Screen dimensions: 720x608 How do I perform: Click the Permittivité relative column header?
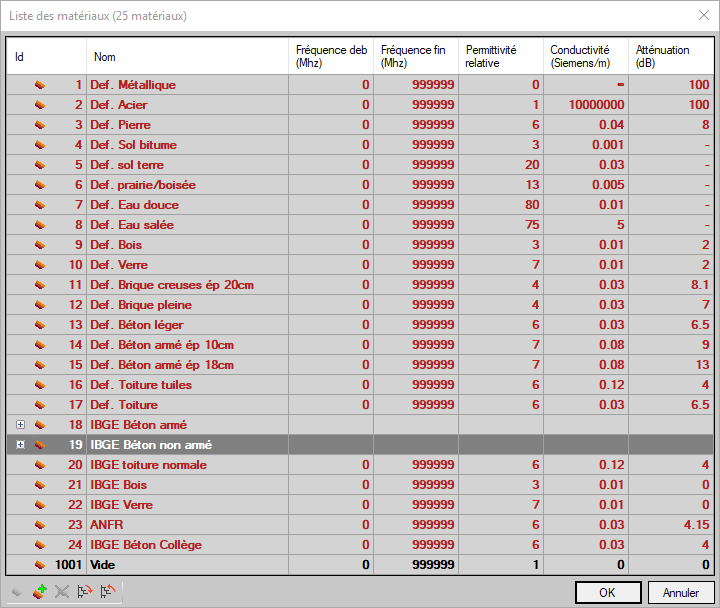click(501, 56)
